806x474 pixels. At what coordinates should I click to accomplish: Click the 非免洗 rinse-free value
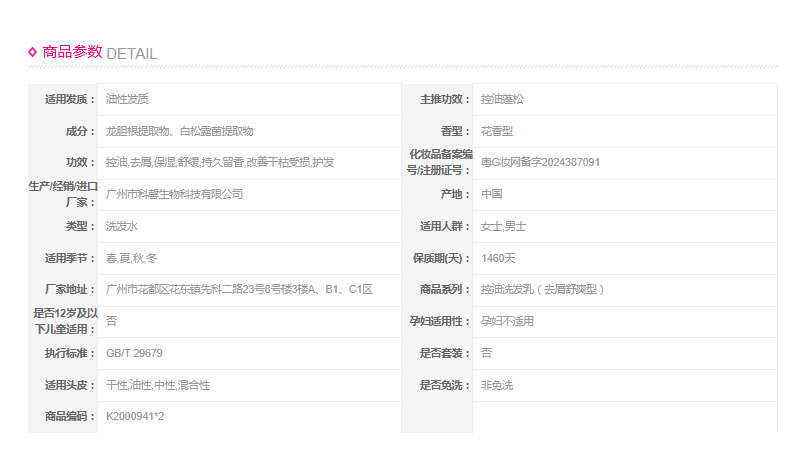[x=496, y=385]
